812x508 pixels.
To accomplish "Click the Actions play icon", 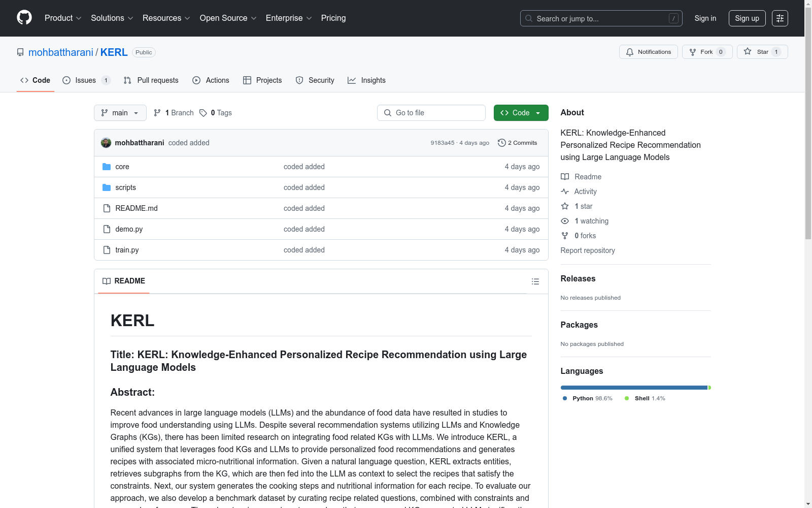I will (x=196, y=80).
